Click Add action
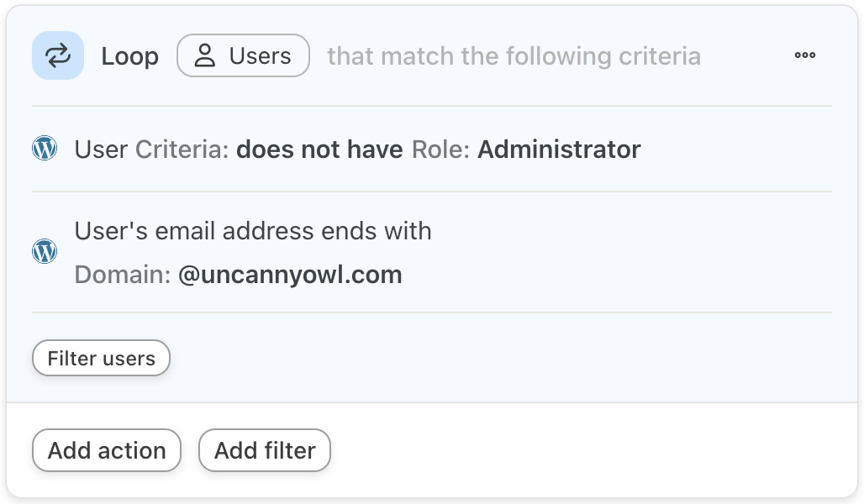864x504 pixels. pos(107,450)
